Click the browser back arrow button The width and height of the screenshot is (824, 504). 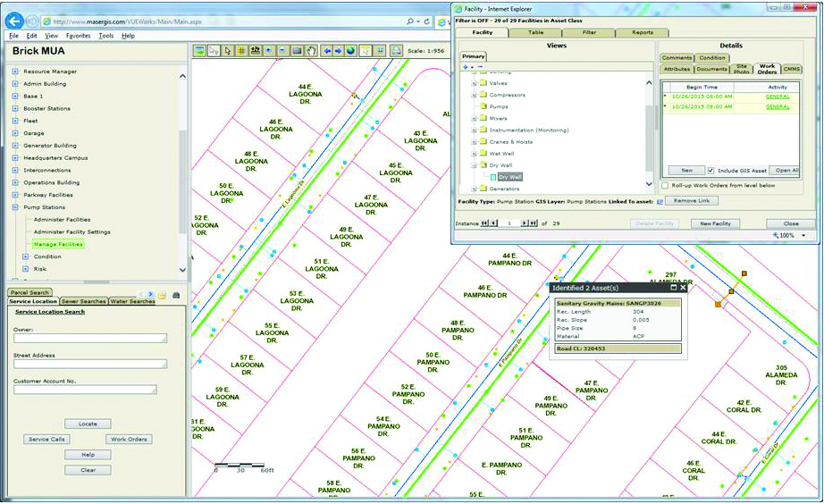(15, 20)
